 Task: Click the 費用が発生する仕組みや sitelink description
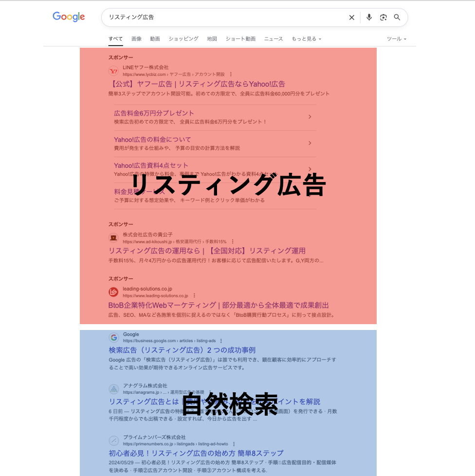click(x=177, y=148)
